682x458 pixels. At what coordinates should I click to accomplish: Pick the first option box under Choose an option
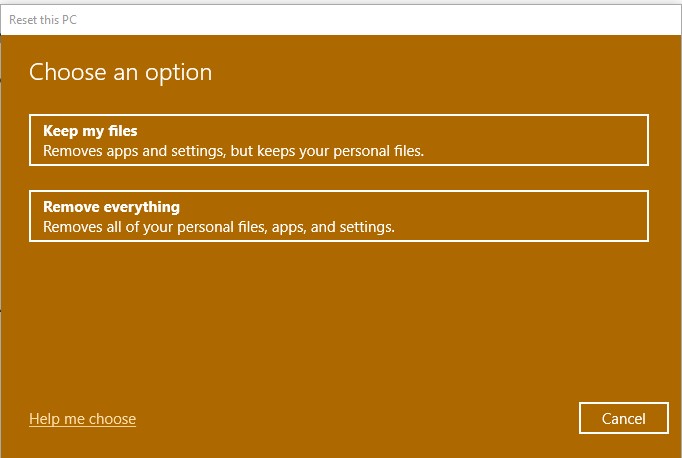[x=339, y=140]
